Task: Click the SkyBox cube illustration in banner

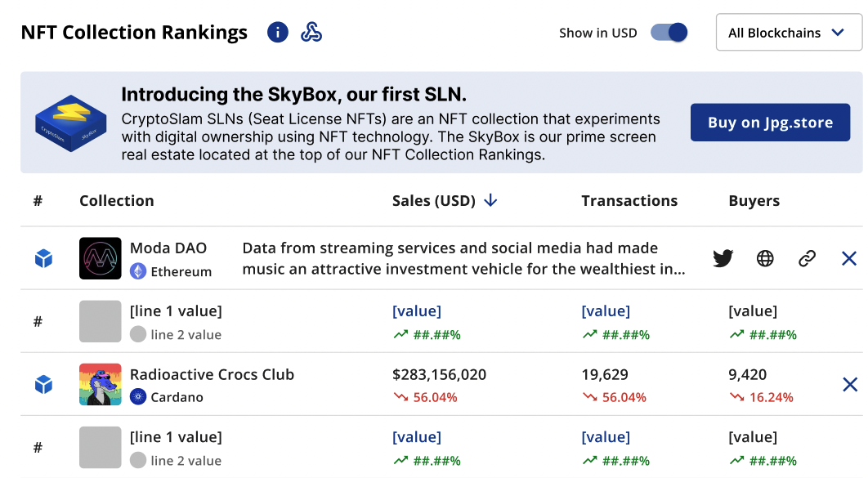Action: click(x=71, y=123)
